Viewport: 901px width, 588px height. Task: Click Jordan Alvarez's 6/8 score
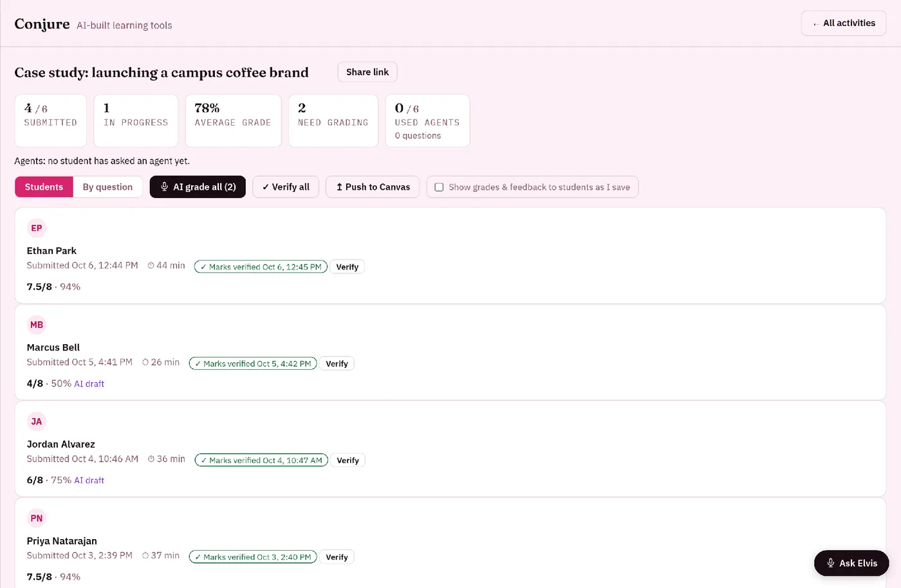tap(35, 480)
